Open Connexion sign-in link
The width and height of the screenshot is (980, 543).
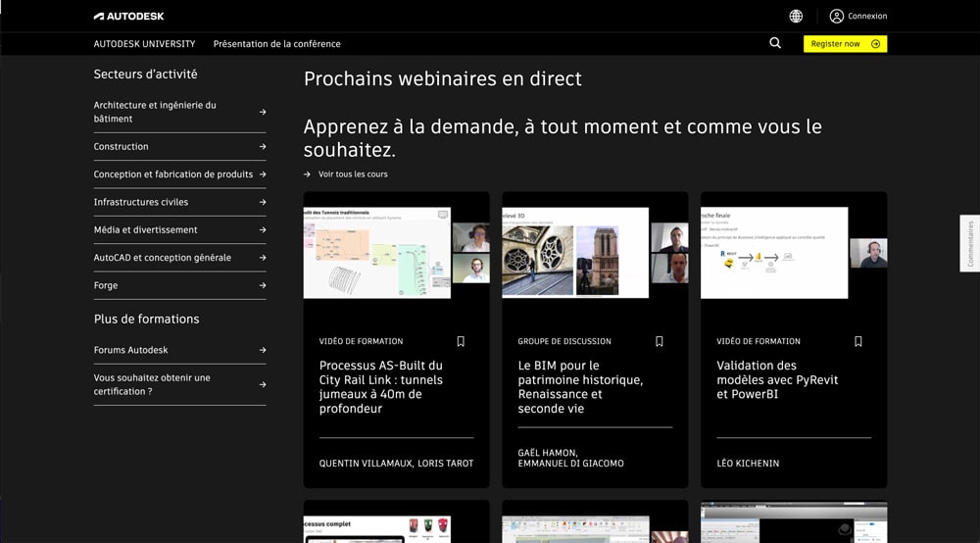(867, 17)
